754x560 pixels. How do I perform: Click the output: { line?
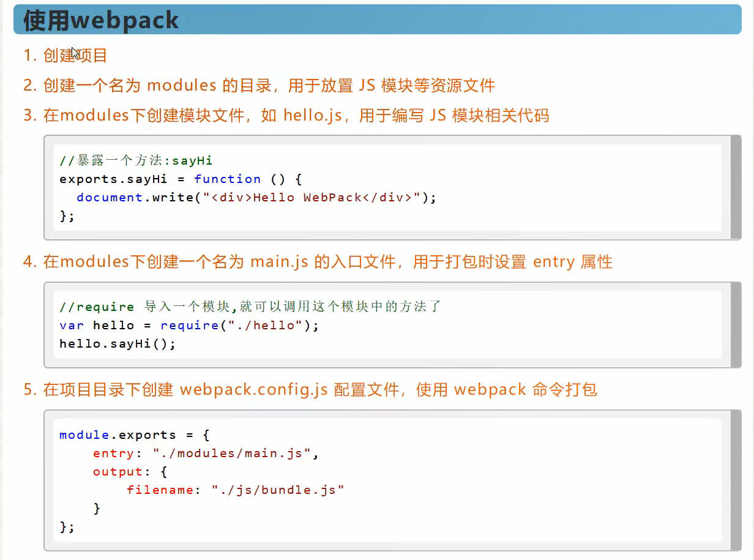coord(130,472)
